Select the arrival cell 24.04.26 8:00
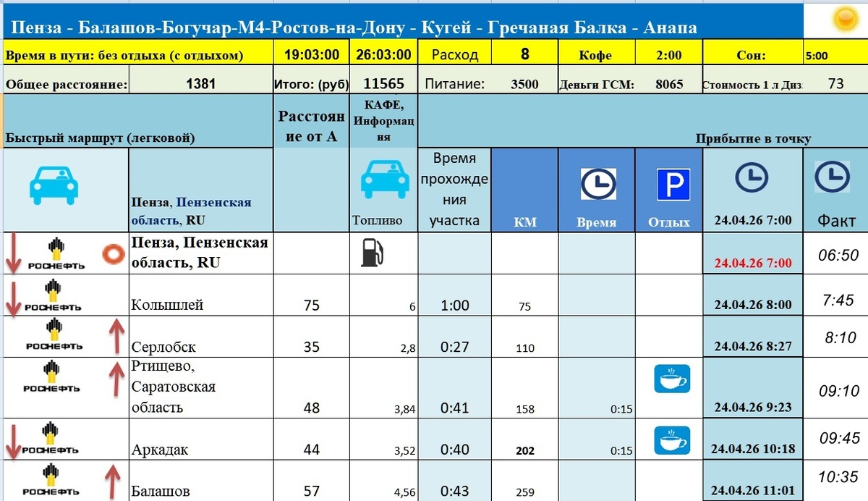Screen dimensions: 868x501 (x=753, y=295)
